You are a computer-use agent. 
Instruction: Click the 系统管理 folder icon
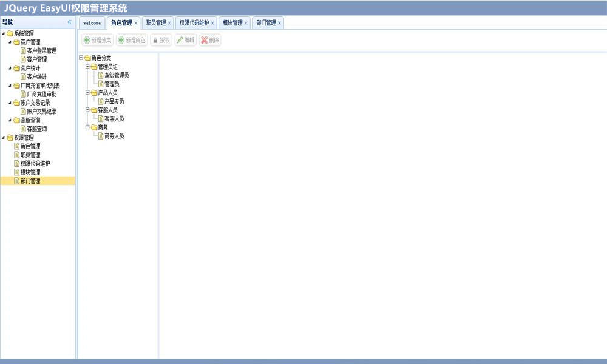click(10, 33)
